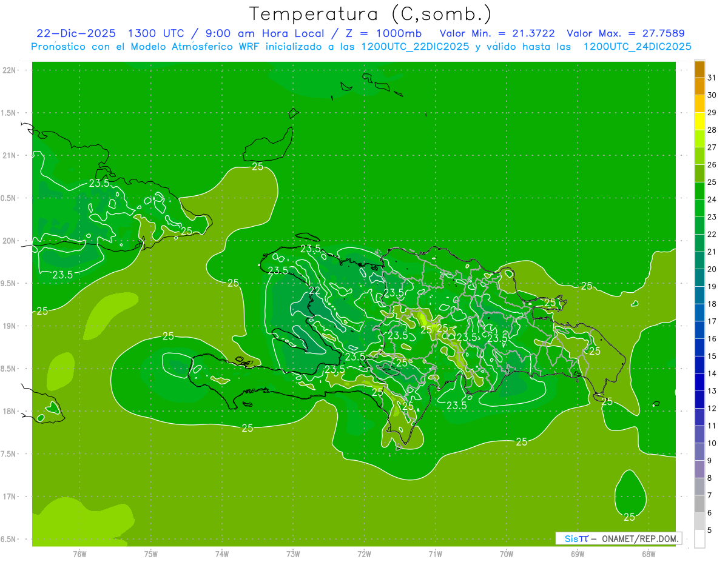Click the legend scale label '10'
The height and width of the screenshot is (562, 728).
click(x=712, y=443)
